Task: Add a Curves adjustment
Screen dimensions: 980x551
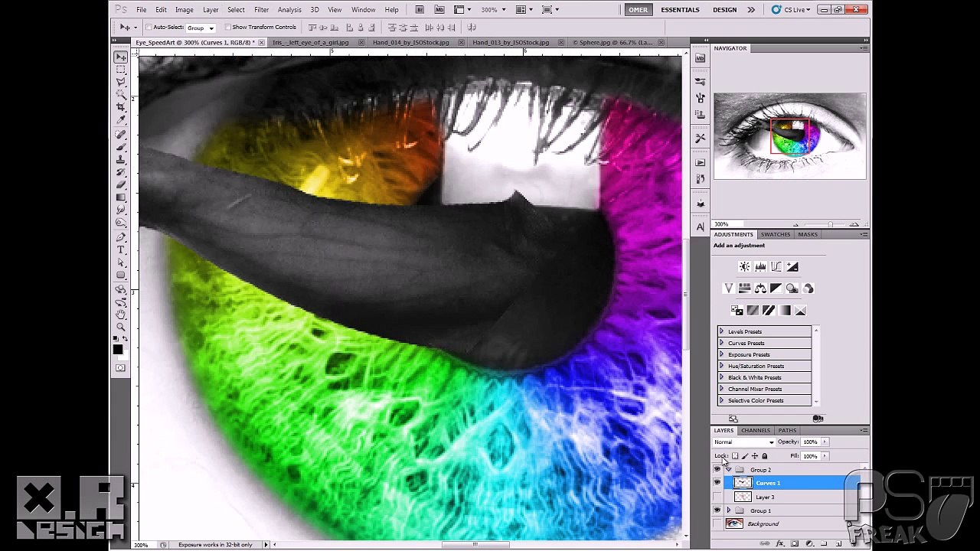Action: click(x=776, y=266)
